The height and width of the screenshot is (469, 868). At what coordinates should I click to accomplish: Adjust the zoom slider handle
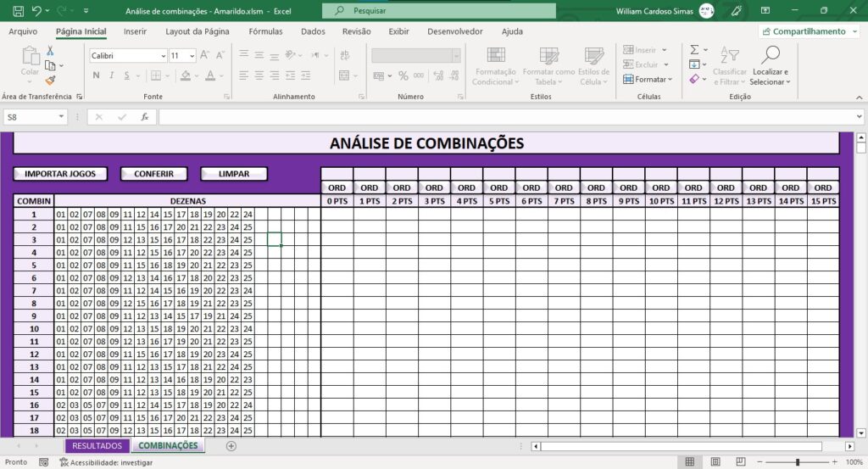coord(797,462)
